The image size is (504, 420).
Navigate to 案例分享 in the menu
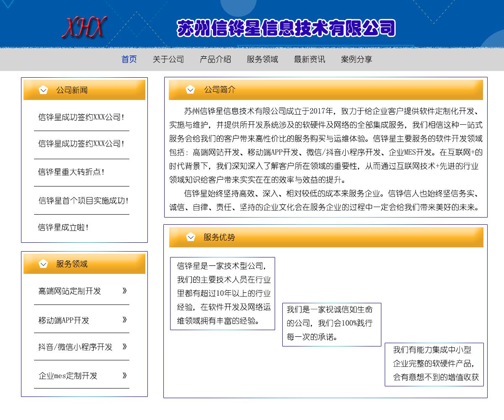click(356, 59)
